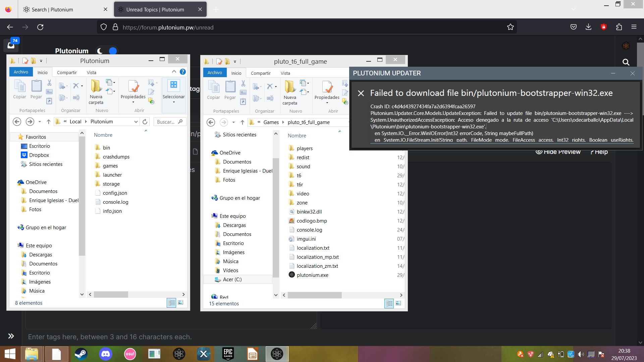Open the forum search magnifier icon
Screen dimensions: 644x362
point(626,62)
